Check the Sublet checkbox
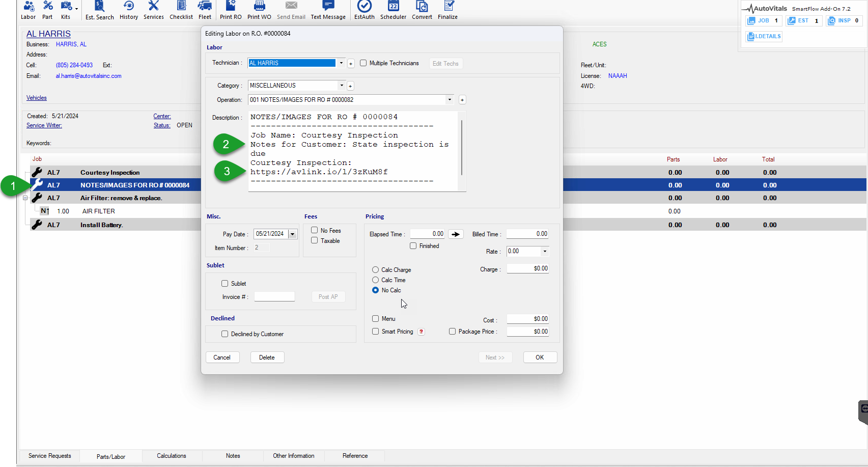The width and height of the screenshot is (868, 467). (225, 283)
